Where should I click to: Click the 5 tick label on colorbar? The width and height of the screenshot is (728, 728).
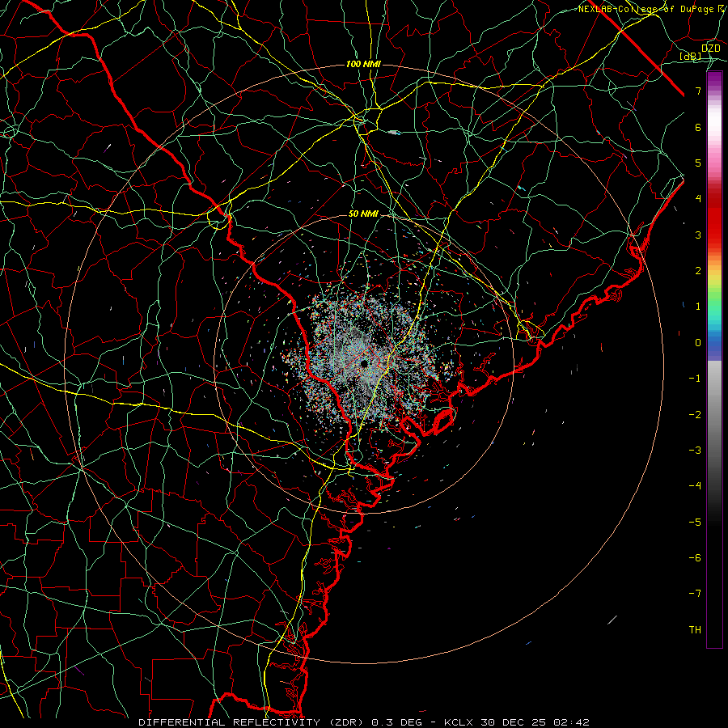tap(698, 163)
